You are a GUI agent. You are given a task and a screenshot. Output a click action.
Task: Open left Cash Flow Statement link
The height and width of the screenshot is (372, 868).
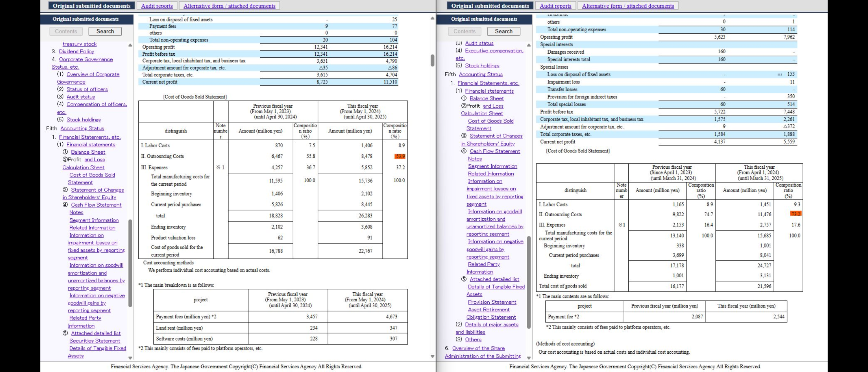tap(96, 205)
